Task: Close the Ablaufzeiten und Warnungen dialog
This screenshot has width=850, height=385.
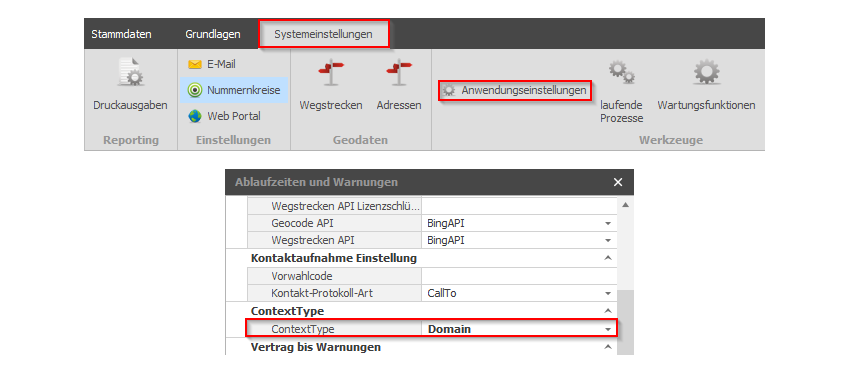Action: click(x=618, y=182)
